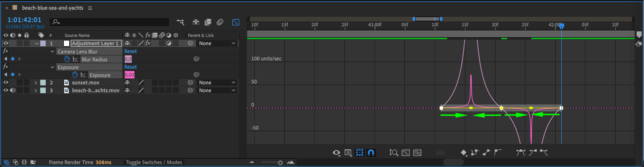Click fit all graphs to view icon

tap(417, 153)
